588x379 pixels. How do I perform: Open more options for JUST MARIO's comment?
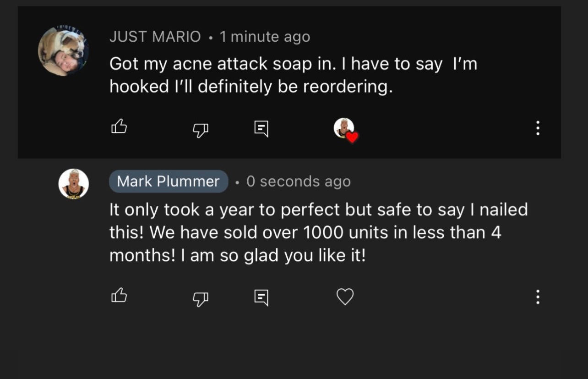pos(538,128)
